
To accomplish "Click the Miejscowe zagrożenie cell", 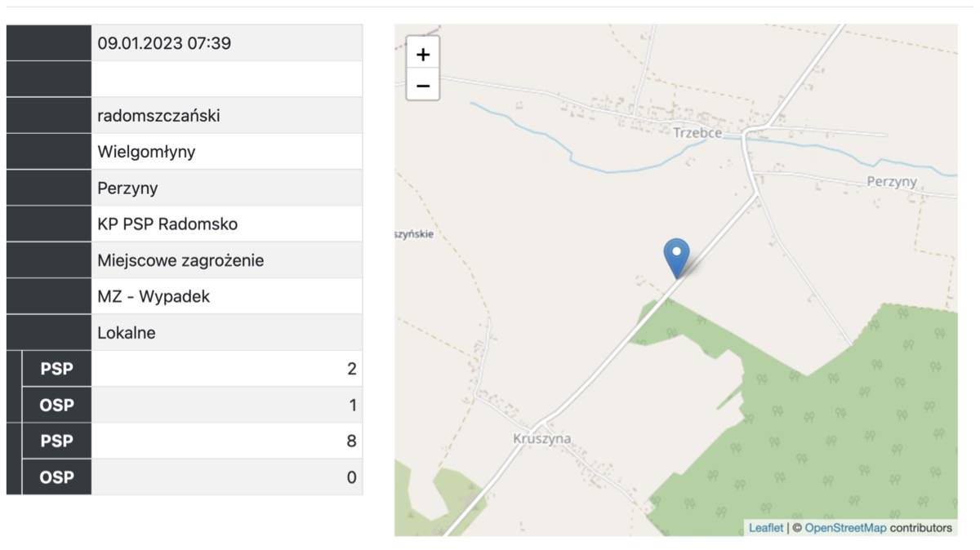I will [x=226, y=261].
